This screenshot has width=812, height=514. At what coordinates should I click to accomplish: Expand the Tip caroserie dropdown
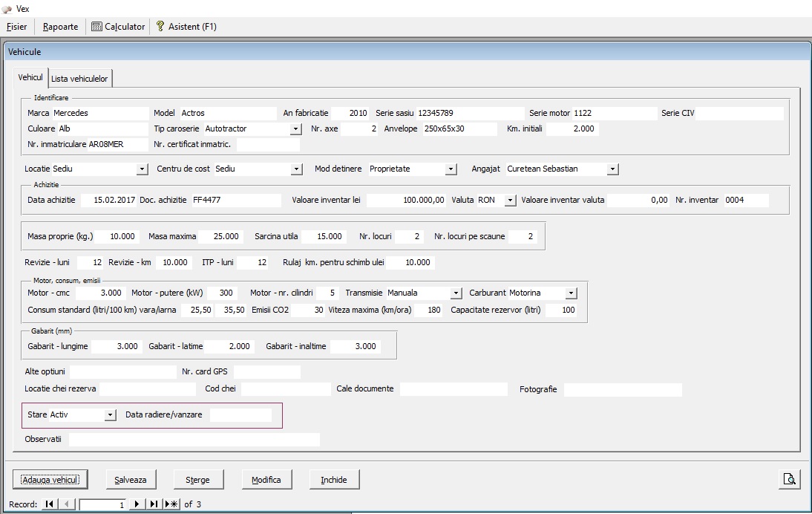(295, 129)
